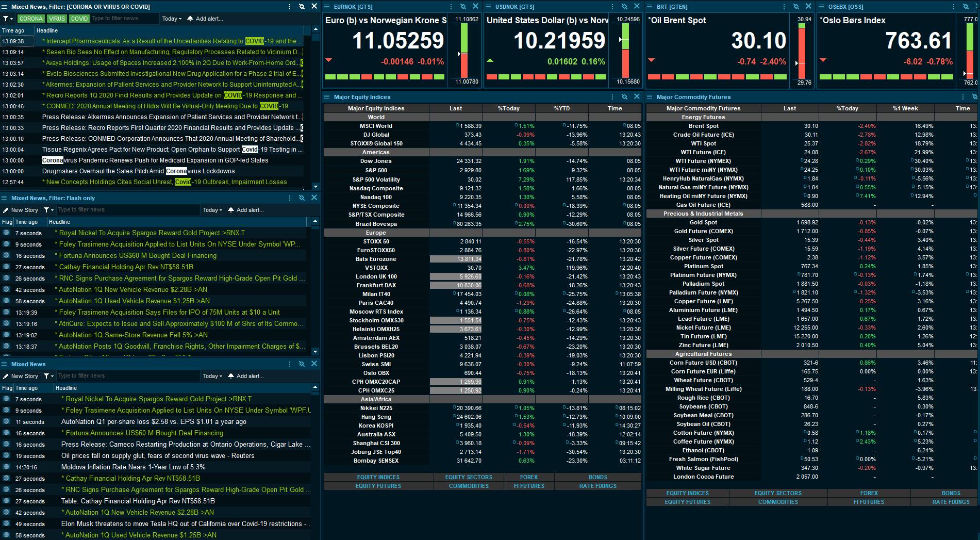Open USDNOK window hamburger menu
The image size is (980, 540).
pos(488,7)
